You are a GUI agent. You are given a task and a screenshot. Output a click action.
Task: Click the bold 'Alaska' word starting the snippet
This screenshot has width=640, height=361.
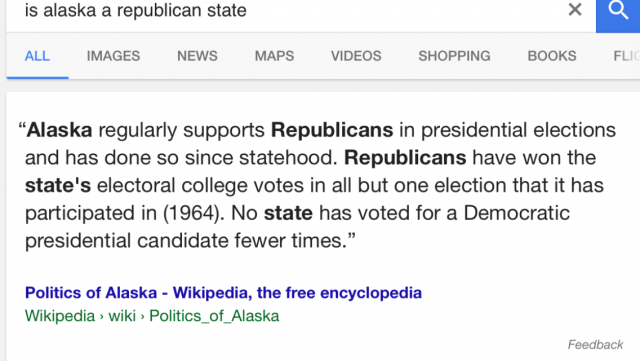click(59, 130)
